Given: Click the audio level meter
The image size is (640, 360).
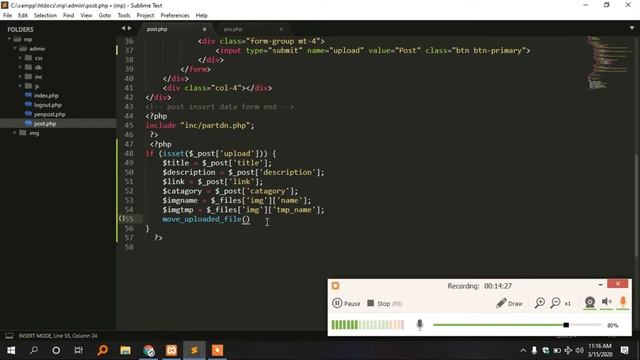Looking at the screenshot, I should [x=367, y=325].
